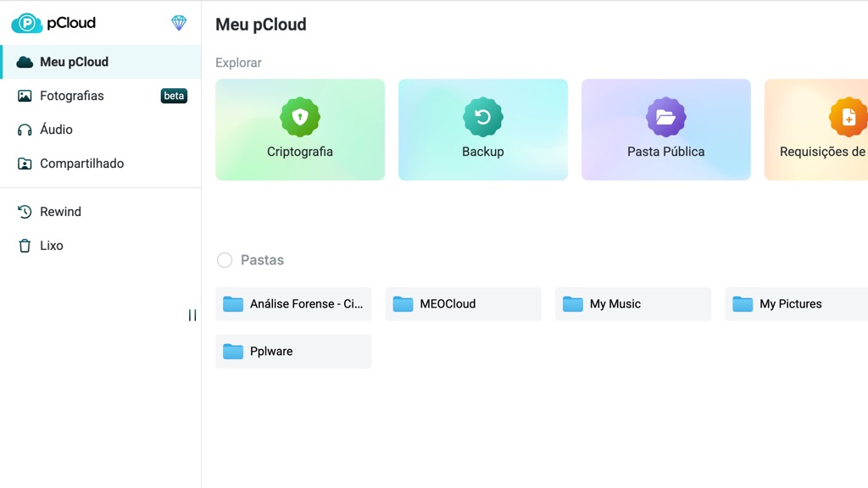The image size is (868, 488).
Task: Click the beta badge next to Fotografias
Action: tap(174, 96)
